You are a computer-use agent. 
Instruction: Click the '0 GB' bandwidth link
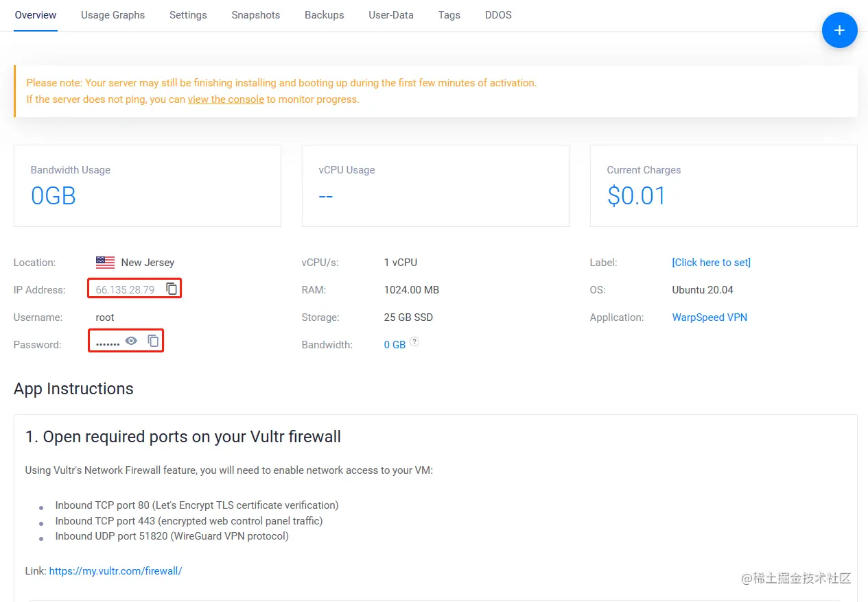[x=395, y=345]
